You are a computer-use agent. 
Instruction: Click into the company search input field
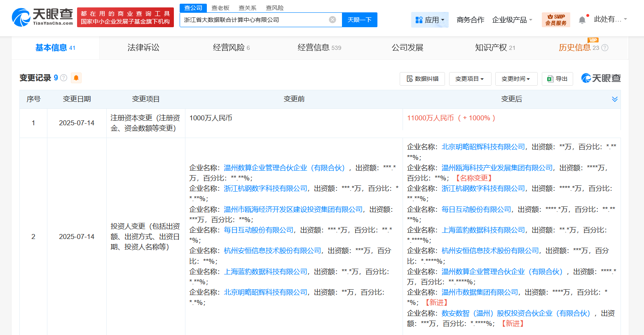click(253, 20)
